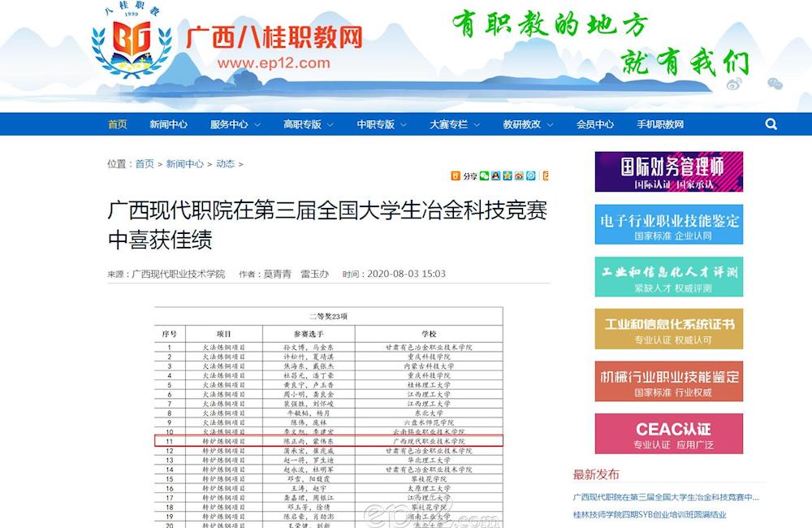
Task: Open the gray WeChat icon in header
Action: tap(775, 84)
